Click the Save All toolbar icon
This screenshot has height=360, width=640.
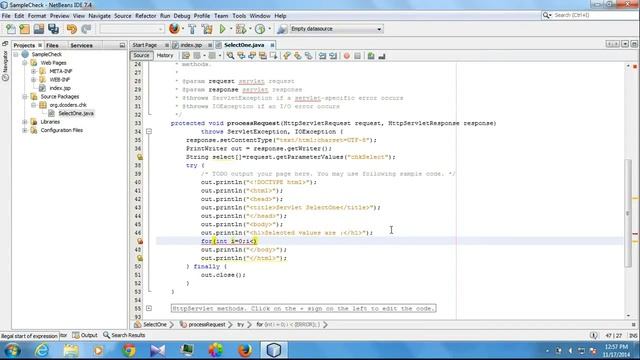pos(53,29)
